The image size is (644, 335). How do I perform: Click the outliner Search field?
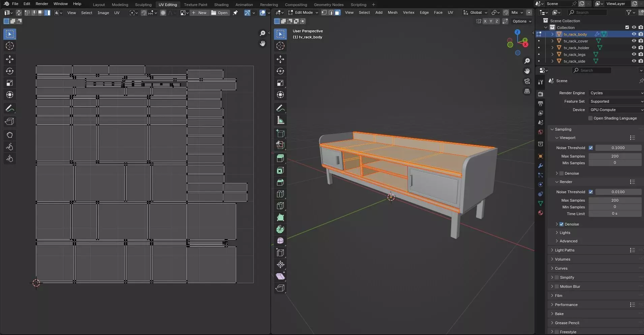[x=587, y=12]
